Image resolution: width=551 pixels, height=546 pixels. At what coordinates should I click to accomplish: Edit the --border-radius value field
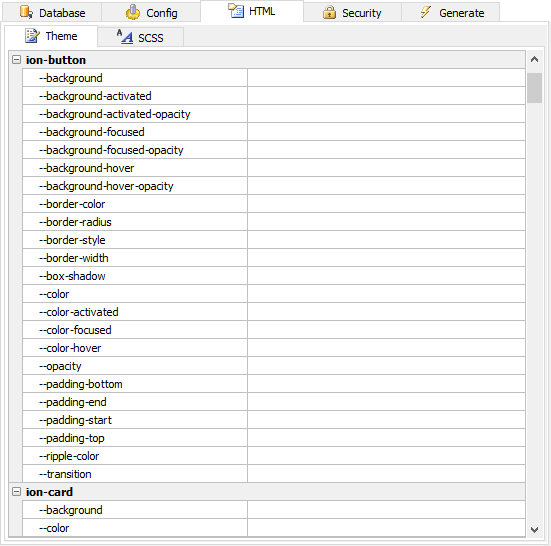(386, 222)
